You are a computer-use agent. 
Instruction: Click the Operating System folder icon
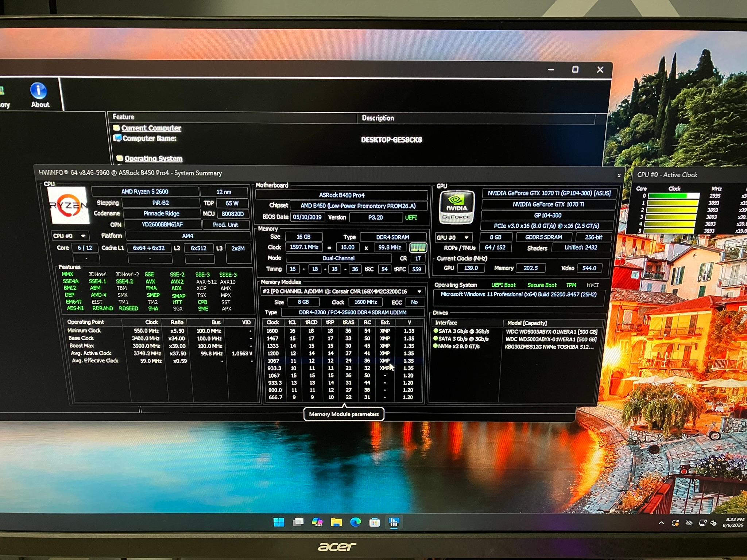120,158
